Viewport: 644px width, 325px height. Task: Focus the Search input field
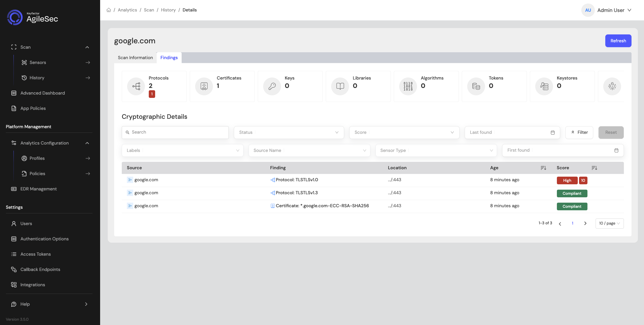click(175, 133)
